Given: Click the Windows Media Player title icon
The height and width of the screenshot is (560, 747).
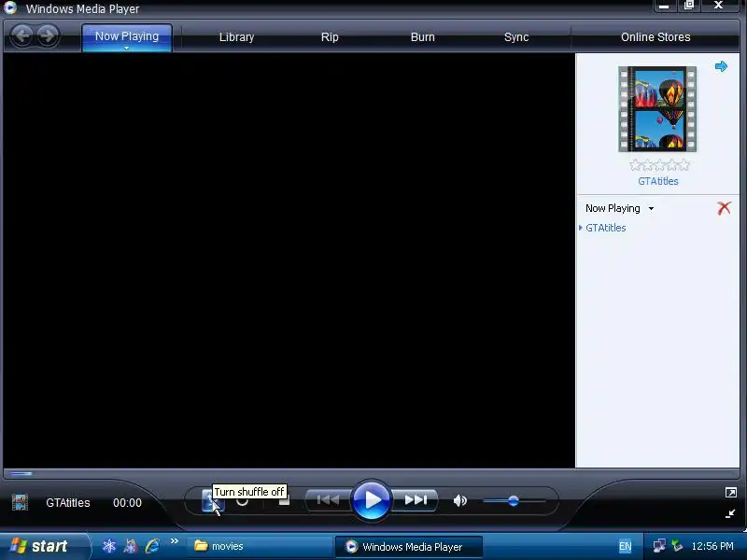Looking at the screenshot, I should tap(10, 7).
